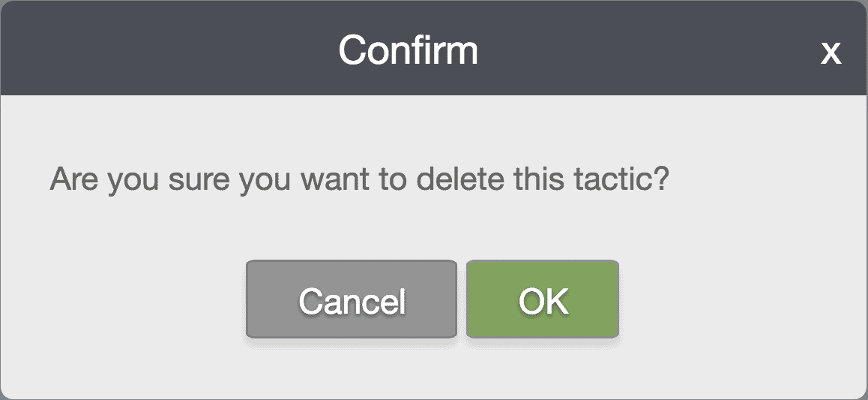
Task: Close the Confirm dialog with the x
Action: click(x=831, y=53)
